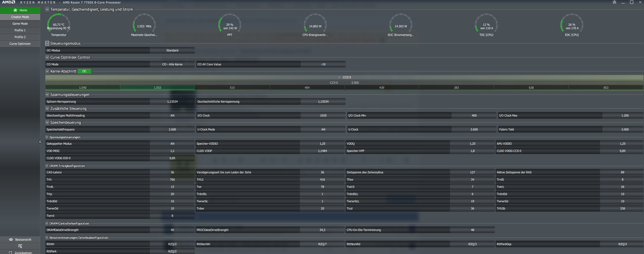Viewport: 644px width, 254px height.
Task: Click the DRAMDataDriveStrength value 40
Action: pyautogui.click(x=172, y=230)
